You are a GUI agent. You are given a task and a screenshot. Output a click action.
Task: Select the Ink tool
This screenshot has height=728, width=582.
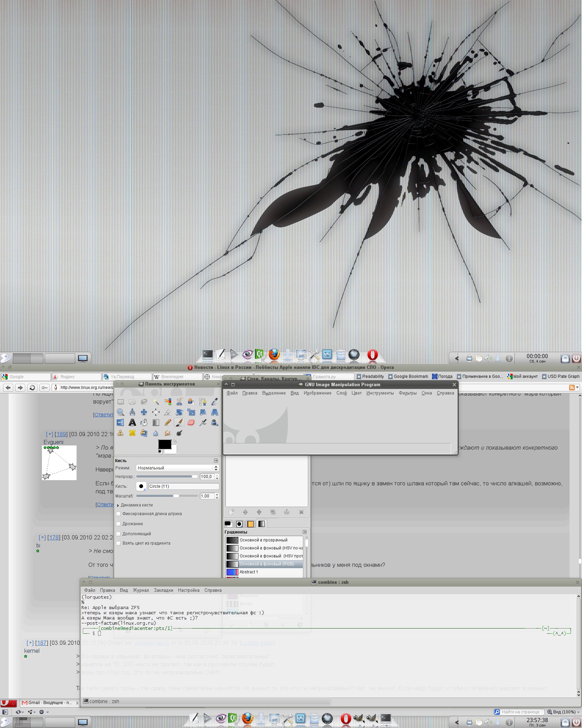pyautogui.click(x=215, y=422)
